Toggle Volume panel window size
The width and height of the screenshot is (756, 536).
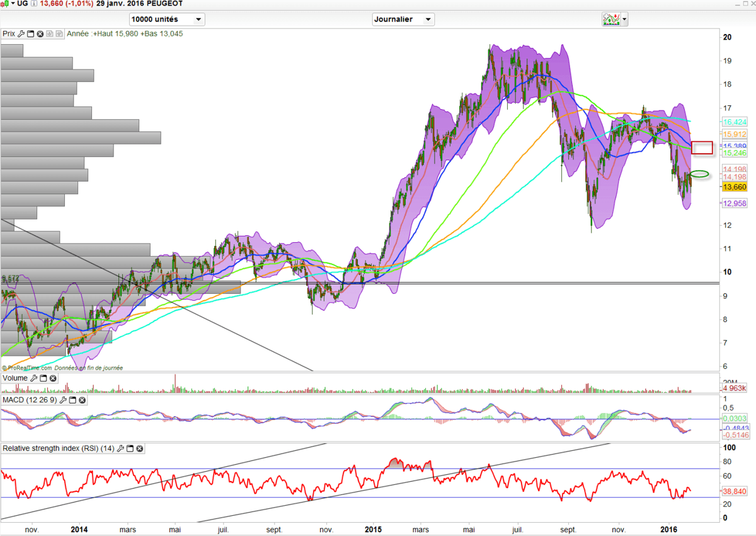pyautogui.click(x=43, y=378)
